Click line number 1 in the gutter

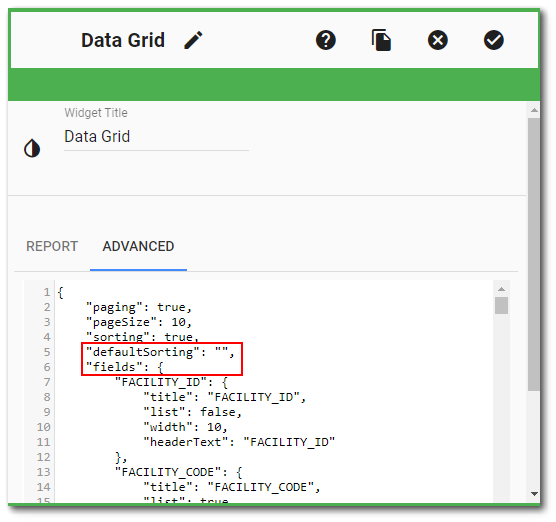[x=47, y=292]
